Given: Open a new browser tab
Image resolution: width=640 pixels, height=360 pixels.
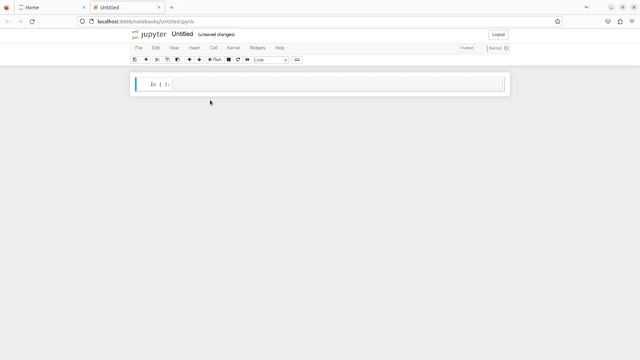Looking at the screenshot, I should click(171, 7).
